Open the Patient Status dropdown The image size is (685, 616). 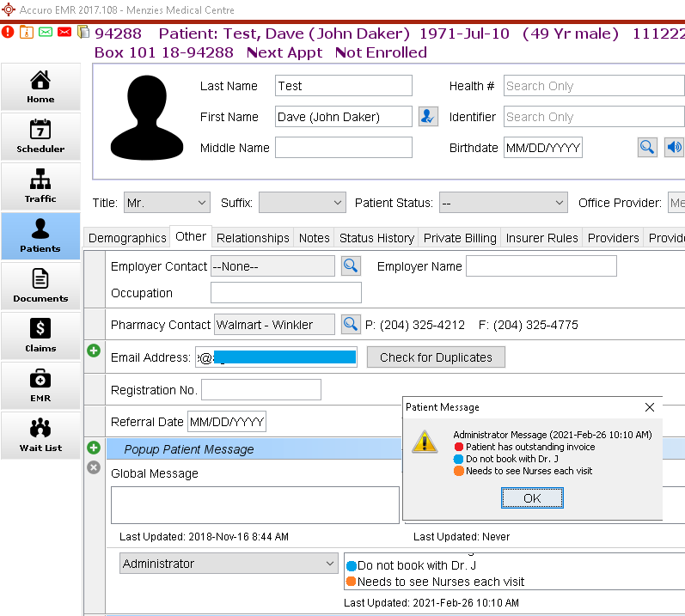click(503, 203)
